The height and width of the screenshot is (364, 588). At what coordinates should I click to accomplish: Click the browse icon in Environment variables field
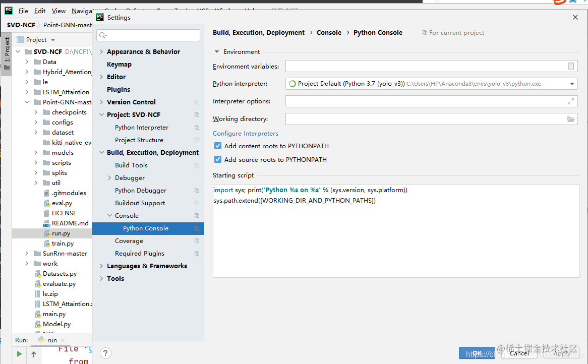tap(570, 66)
